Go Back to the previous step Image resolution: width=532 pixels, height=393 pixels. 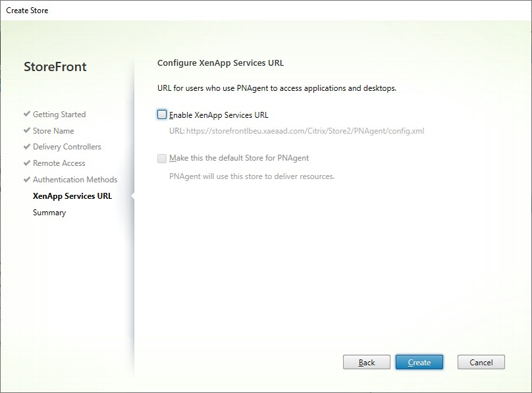[367, 362]
